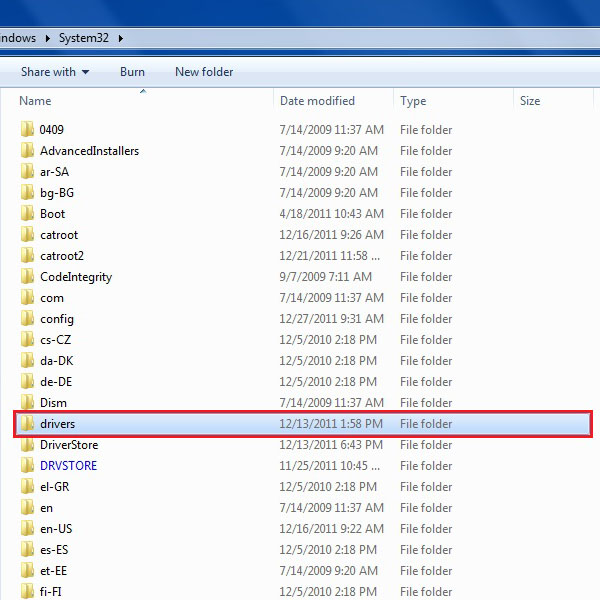Click System32 in the address breadcrumb

[x=84, y=38]
